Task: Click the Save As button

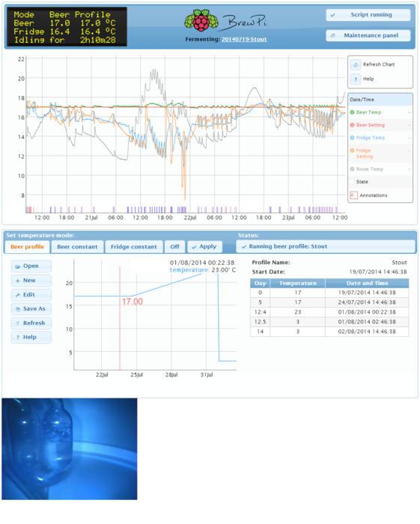Action: click(x=31, y=308)
